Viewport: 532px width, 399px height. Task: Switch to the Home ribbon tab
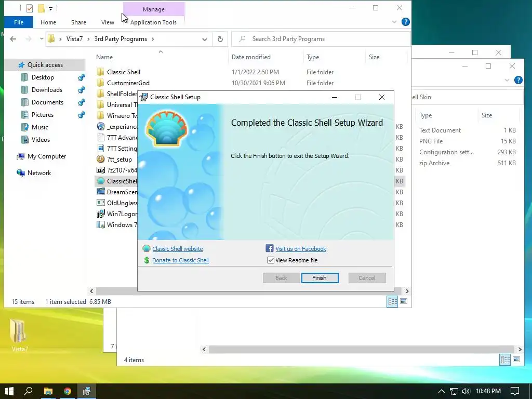(x=48, y=22)
